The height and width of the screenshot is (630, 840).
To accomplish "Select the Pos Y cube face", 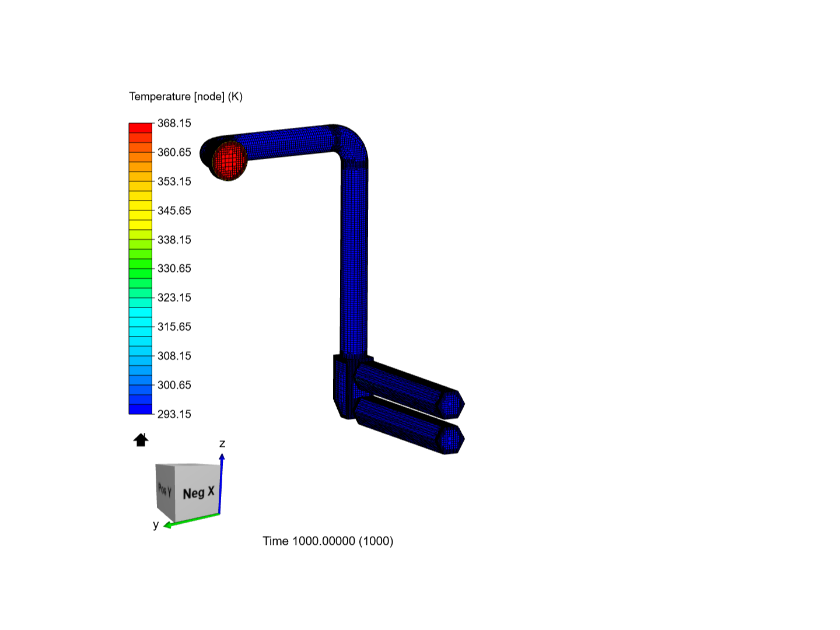I will coord(165,491).
